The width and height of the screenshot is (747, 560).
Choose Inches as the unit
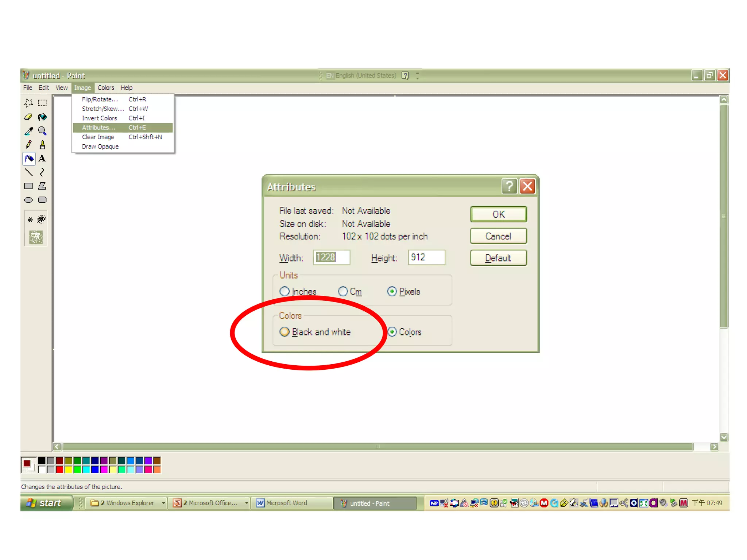click(285, 291)
